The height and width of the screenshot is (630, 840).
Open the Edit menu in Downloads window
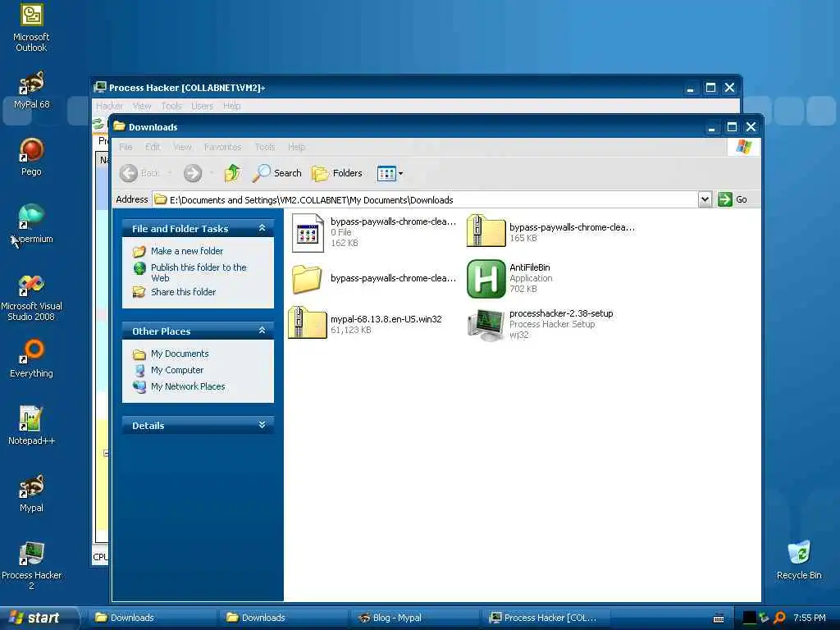tap(153, 147)
